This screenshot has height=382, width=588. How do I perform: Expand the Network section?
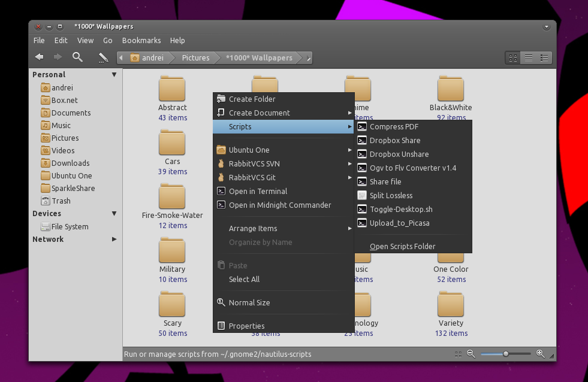point(114,239)
